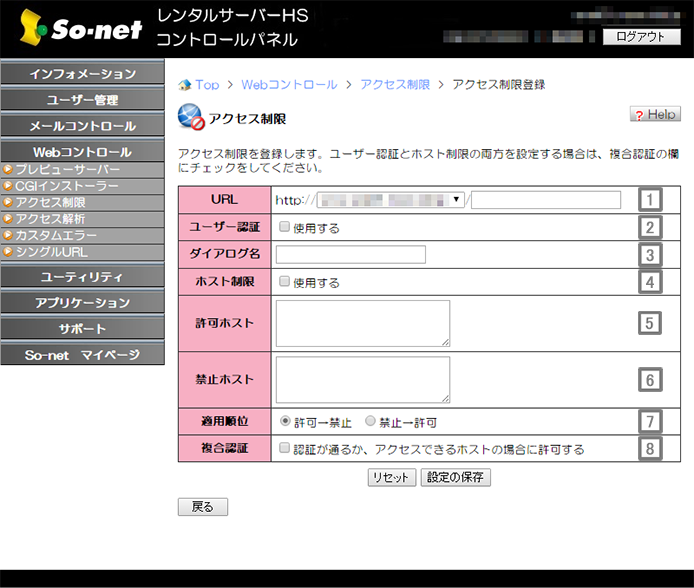Screen dimensions: 694x588
Task: Click the Top home icon in breadcrumb
Action: click(184, 85)
